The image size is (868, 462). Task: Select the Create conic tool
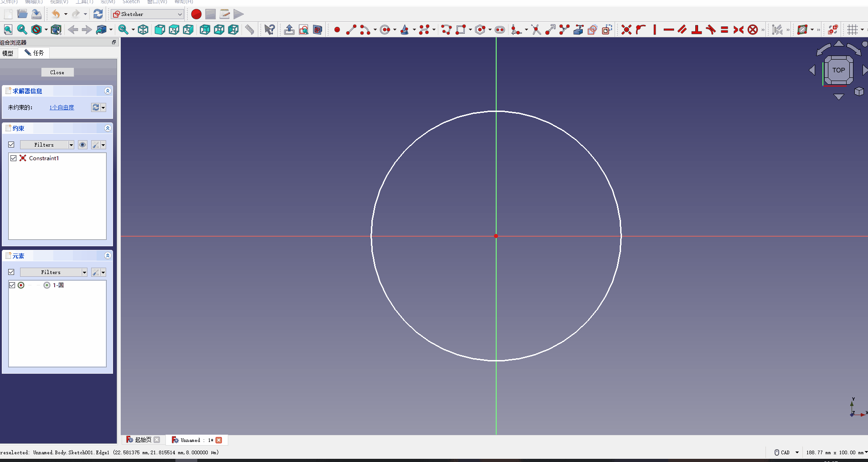click(x=405, y=30)
